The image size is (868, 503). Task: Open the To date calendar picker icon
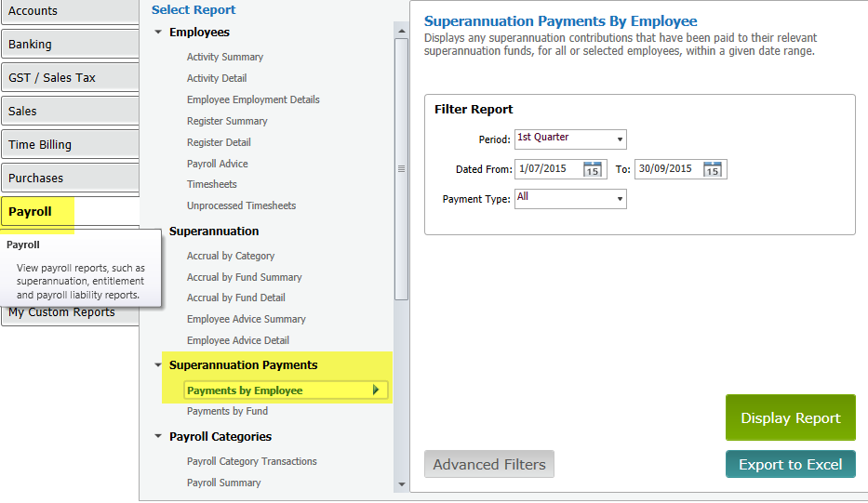click(713, 169)
